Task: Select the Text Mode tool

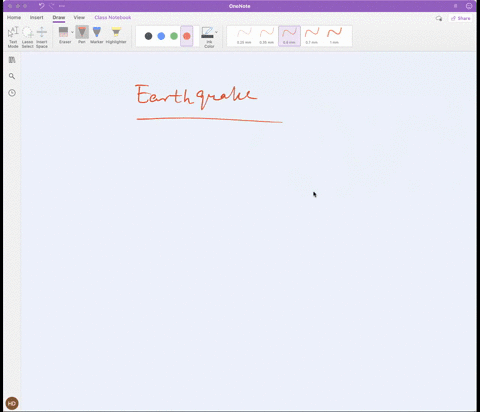Action: tap(13, 37)
